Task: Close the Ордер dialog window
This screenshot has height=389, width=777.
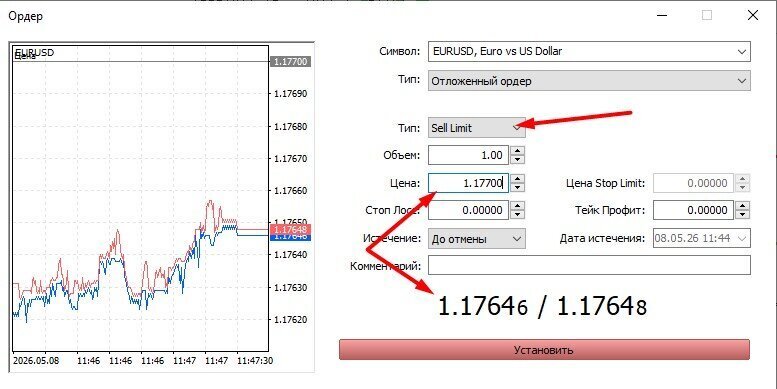Action: pos(753,15)
